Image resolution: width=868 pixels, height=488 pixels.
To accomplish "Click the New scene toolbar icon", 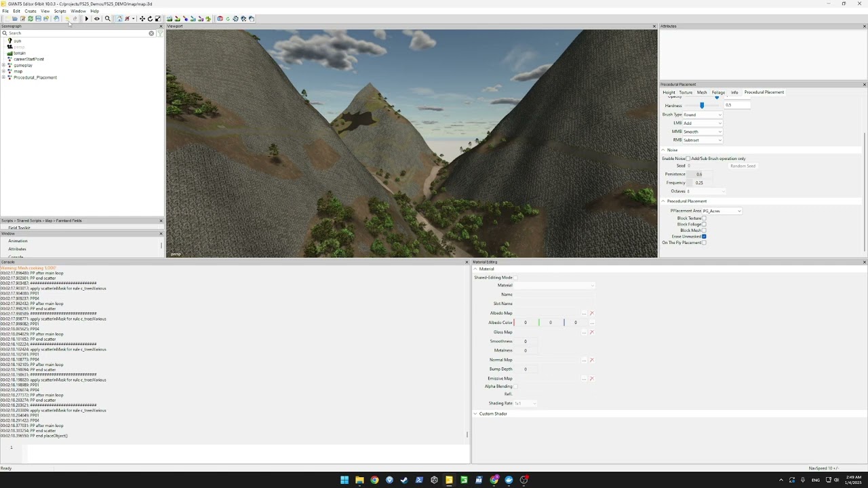I will point(7,18).
